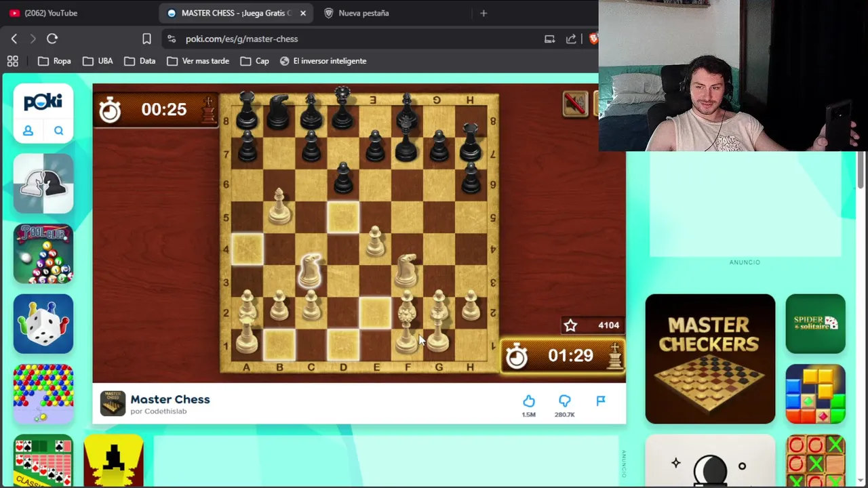This screenshot has width=868, height=488.
Task: Bookmark this page icon
Action: point(146,39)
